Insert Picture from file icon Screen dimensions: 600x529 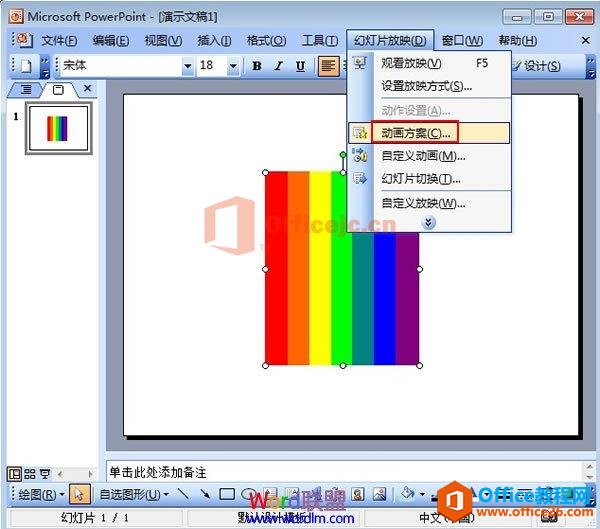tap(380, 494)
